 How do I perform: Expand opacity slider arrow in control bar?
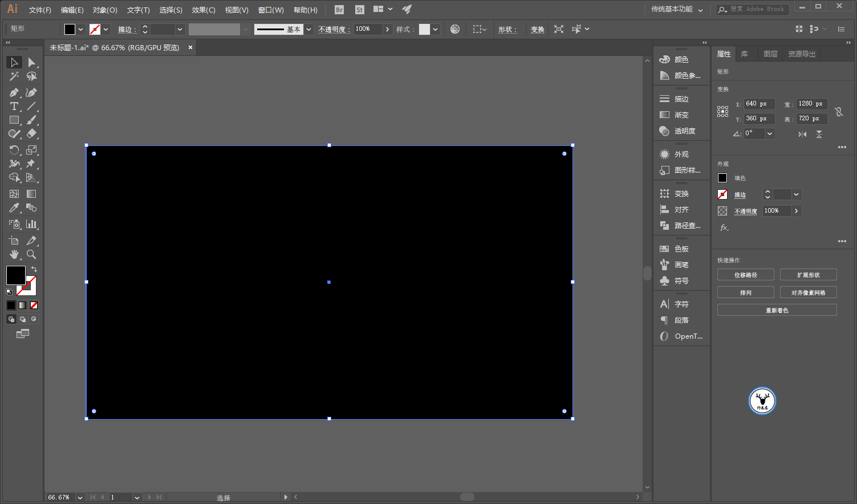tap(388, 29)
